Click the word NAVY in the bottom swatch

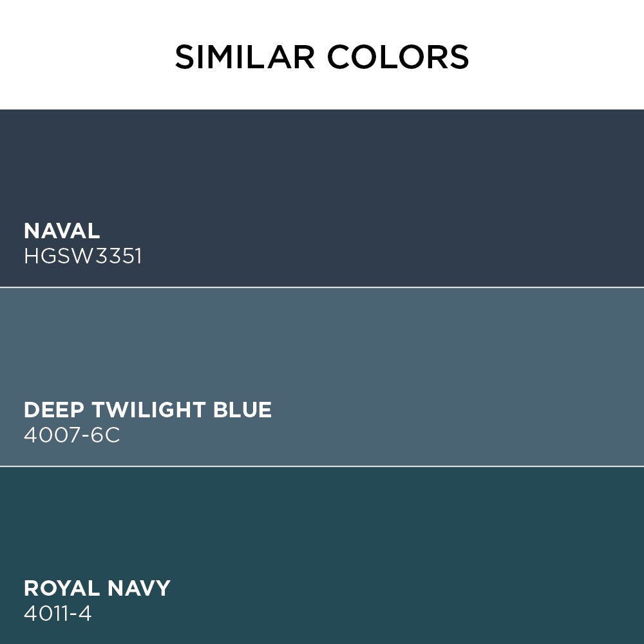tap(139, 588)
